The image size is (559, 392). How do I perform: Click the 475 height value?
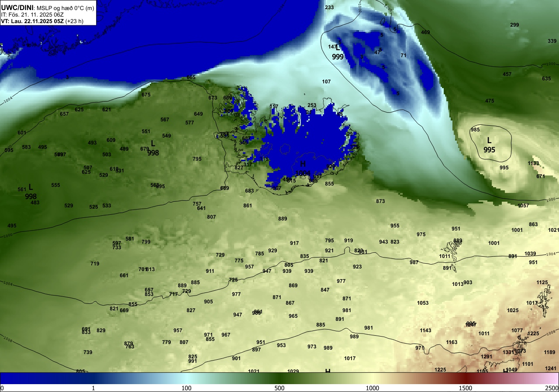coord(490,101)
